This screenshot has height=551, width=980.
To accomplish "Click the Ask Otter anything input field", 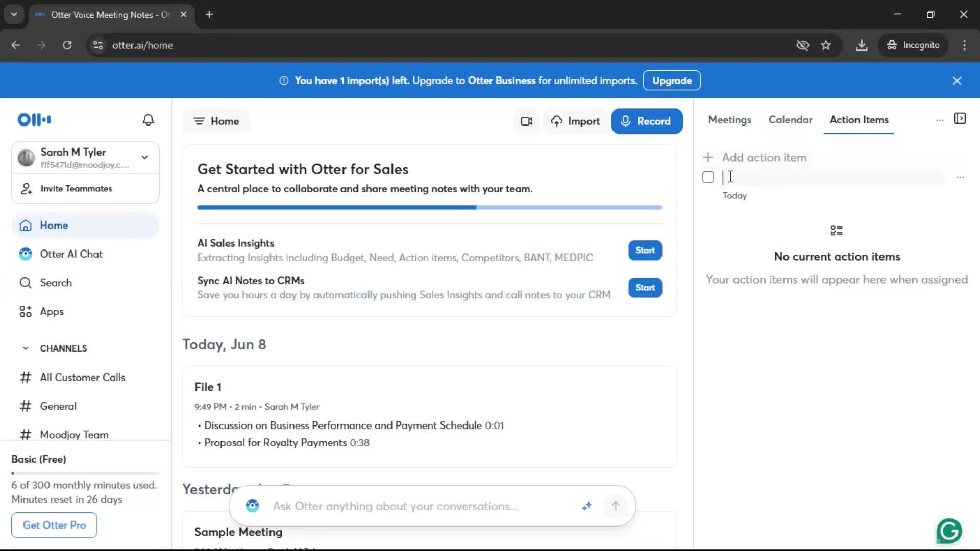I will 422,506.
